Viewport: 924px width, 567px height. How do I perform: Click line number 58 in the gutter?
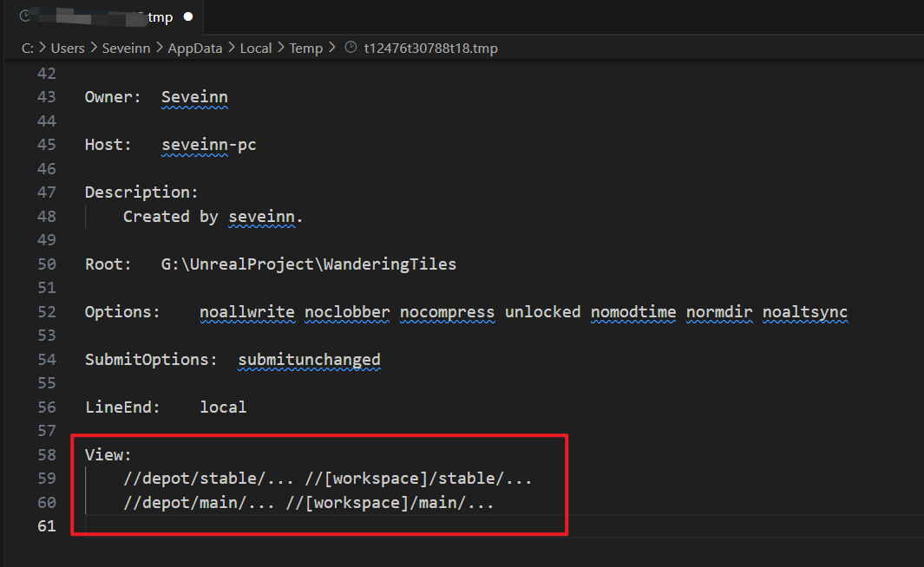46,454
